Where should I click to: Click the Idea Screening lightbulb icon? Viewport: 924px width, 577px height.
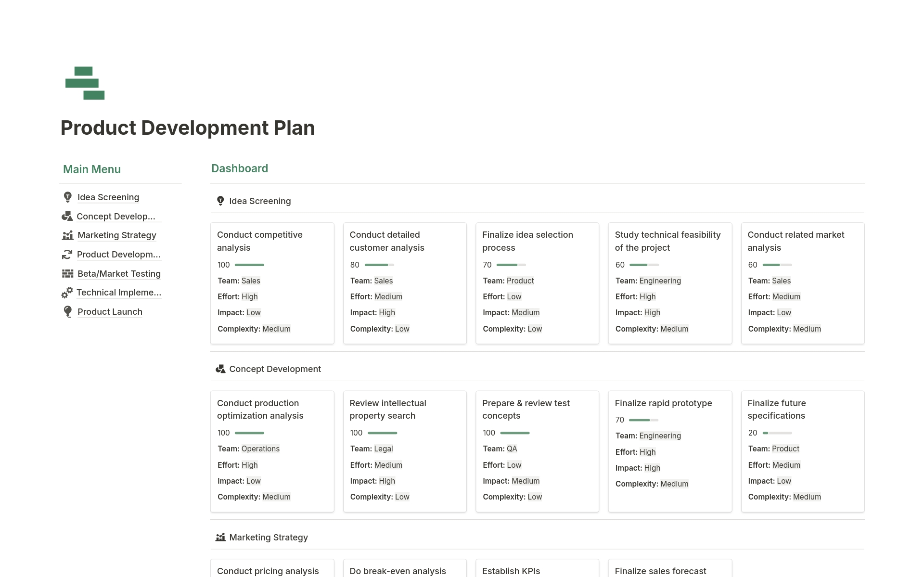[67, 196]
